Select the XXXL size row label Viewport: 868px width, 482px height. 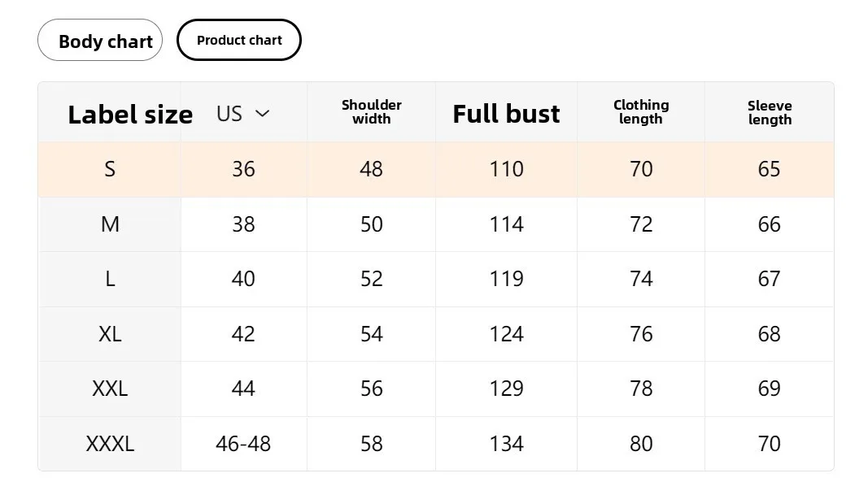pyautogui.click(x=110, y=444)
